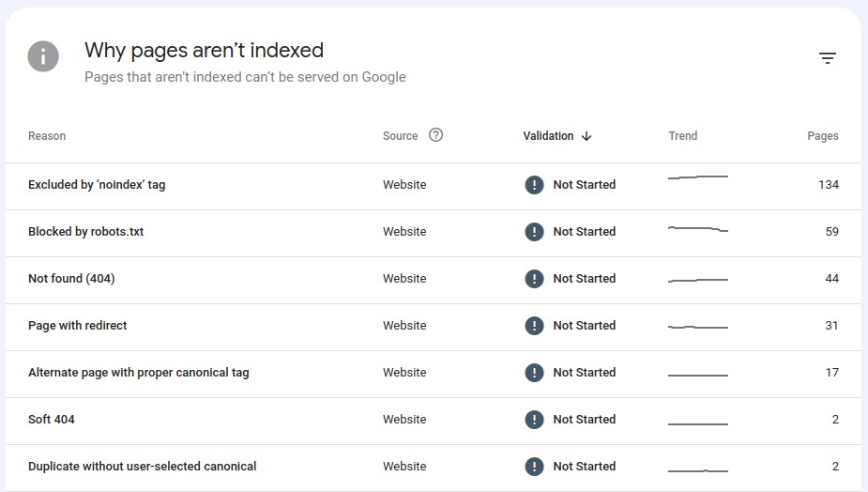868x492 pixels.
Task: Select the Not found (404) row
Action: coord(71,279)
